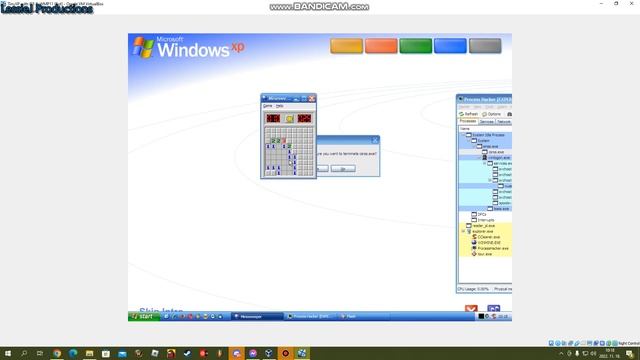Click the Bandicam record icon on taskbar
Screen dimensions: 640x360
coord(285,353)
